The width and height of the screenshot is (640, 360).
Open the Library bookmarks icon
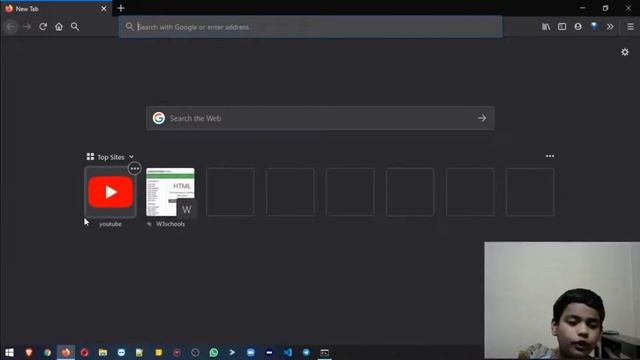(546, 27)
